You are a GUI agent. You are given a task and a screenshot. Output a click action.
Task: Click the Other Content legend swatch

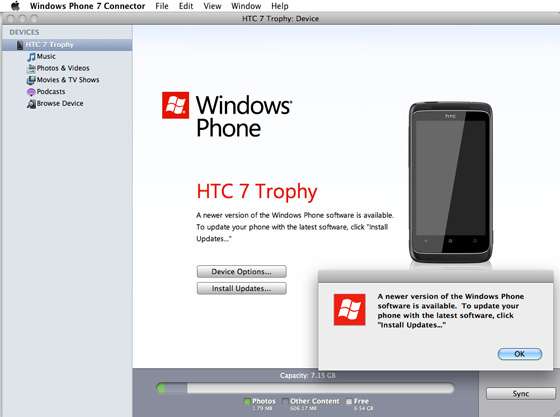coord(285,401)
